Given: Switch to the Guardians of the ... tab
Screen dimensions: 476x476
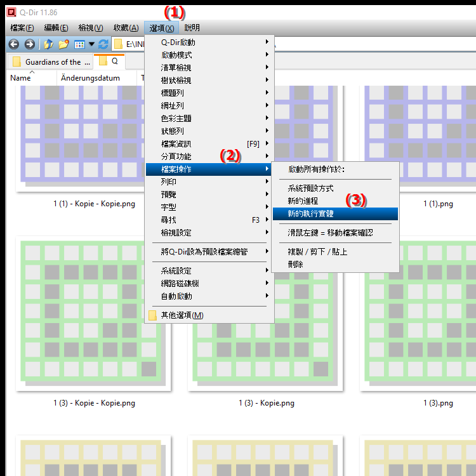Looking at the screenshot, I should tap(50, 62).
